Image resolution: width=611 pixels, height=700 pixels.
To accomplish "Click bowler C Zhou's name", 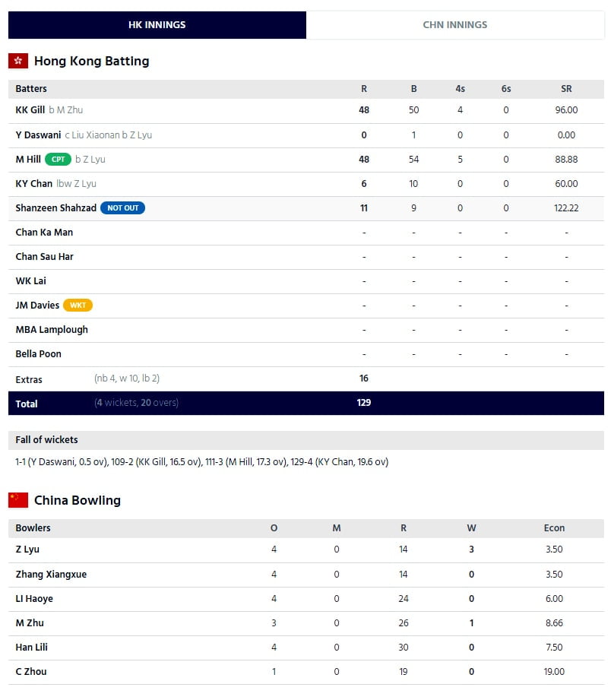I will (x=32, y=672).
